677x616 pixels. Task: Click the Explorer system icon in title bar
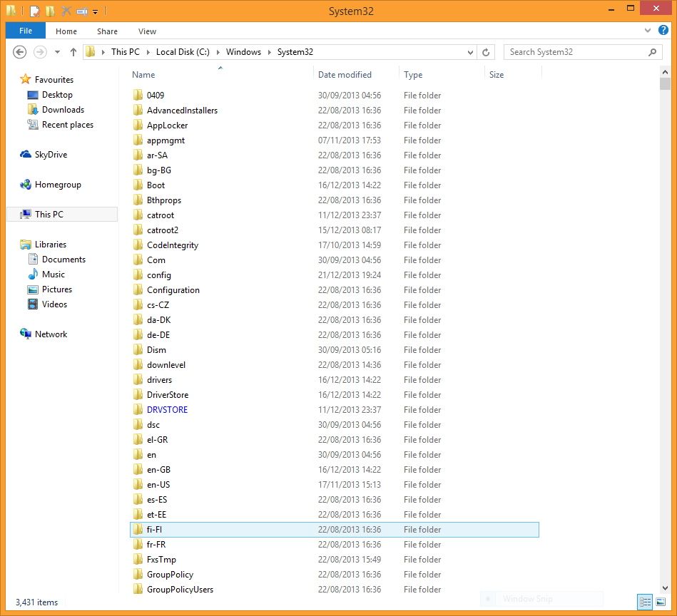[11, 11]
